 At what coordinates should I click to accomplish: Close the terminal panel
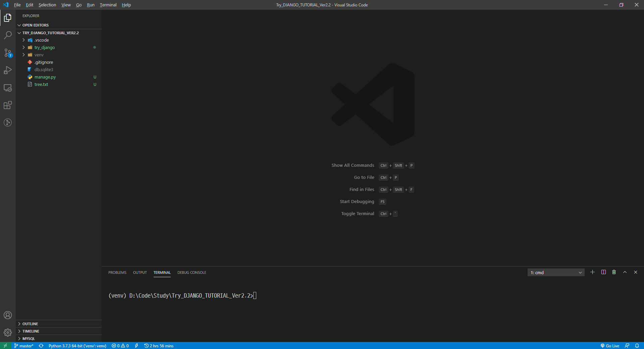click(x=635, y=272)
